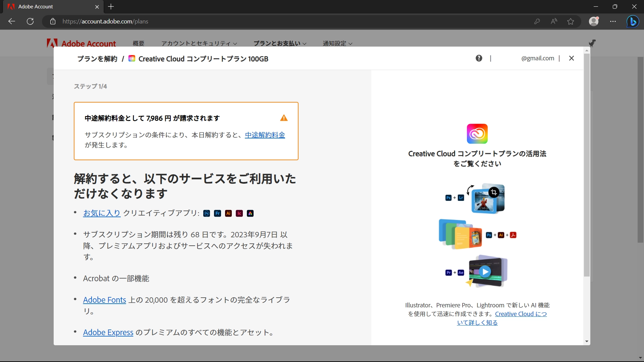Viewport: 644px width, 362px height.
Task: Open the help question mark in the dialog header
Action: (x=479, y=58)
